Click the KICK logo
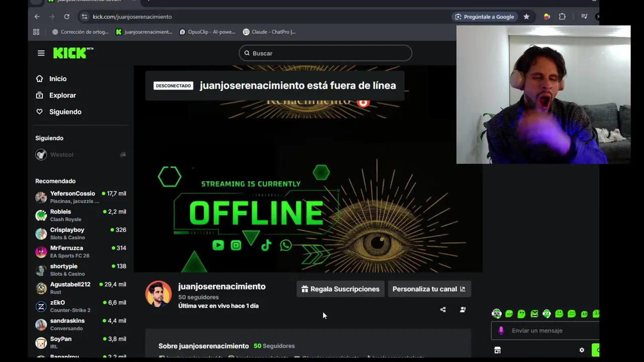The image size is (644, 362). (x=73, y=53)
